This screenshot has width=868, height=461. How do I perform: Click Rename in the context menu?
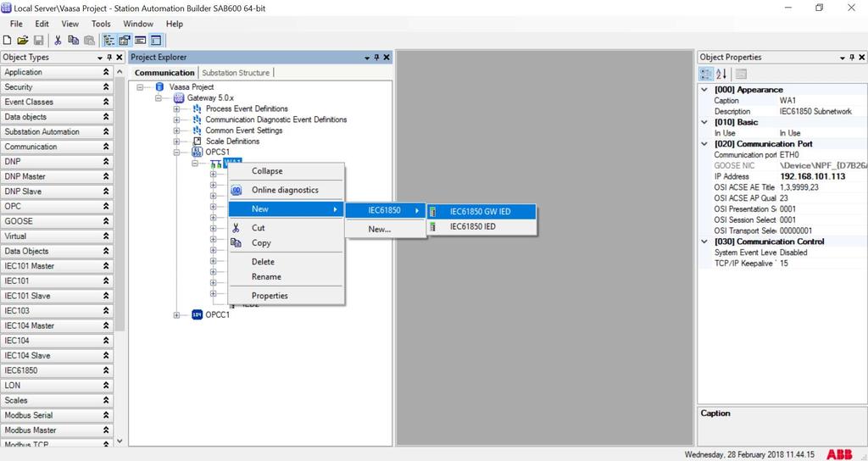click(x=287, y=277)
